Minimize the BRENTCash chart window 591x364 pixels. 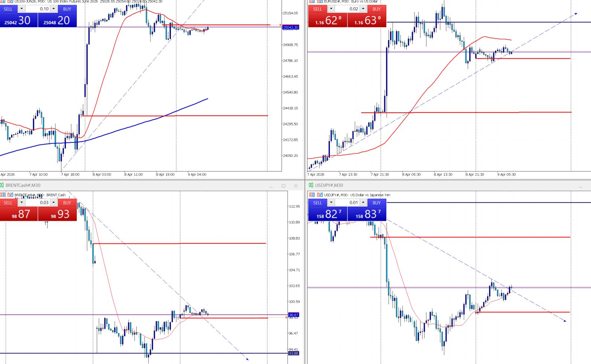pyautogui.click(x=271, y=186)
